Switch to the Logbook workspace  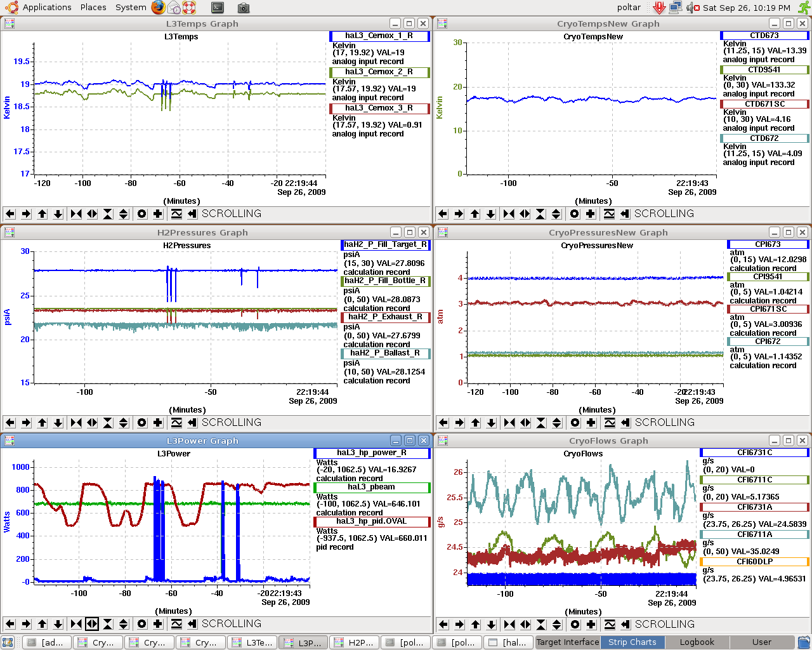pyautogui.click(x=697, y=642)
